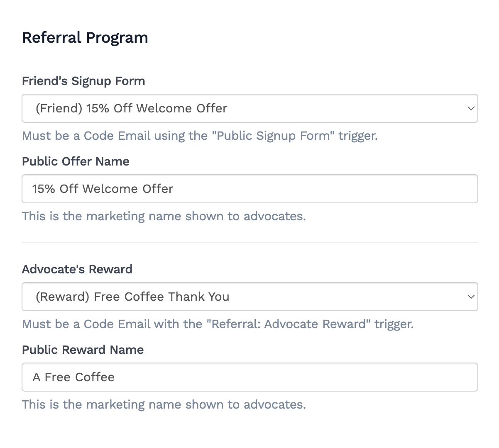Click the "(Friend) 15% Off Welcome Offer" selected value

[x=131, y=108]
